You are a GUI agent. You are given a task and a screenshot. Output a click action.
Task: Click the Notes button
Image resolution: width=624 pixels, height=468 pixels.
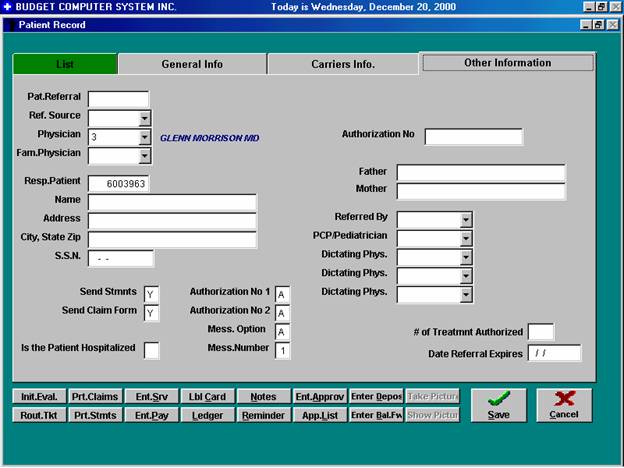tap(263, 397)
